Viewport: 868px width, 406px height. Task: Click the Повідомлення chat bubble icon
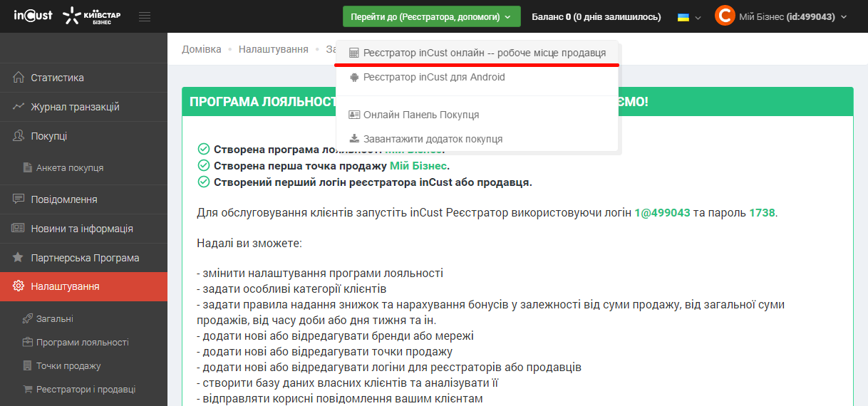[19, 199]
